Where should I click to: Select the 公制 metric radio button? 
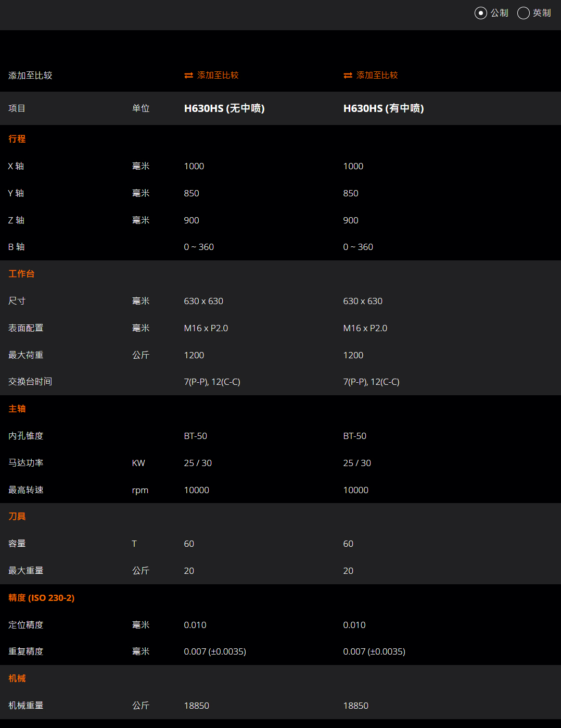481,13
